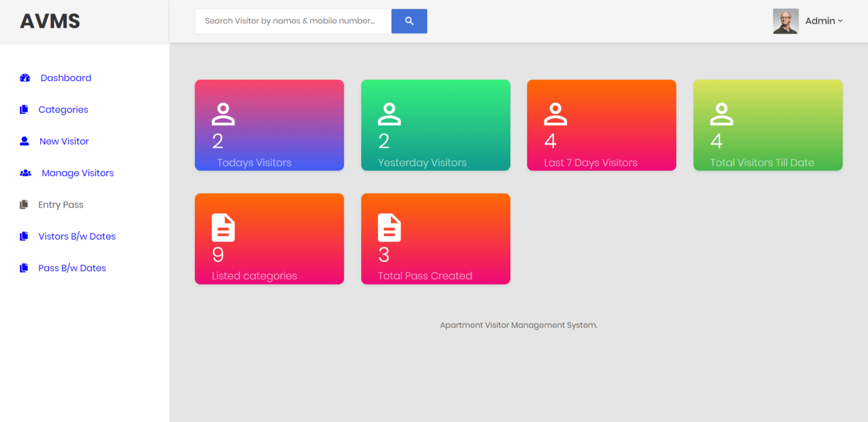Click the Categories clipboard icon
The width and height of the screenshot is (868, 422).
pos(23,109)
